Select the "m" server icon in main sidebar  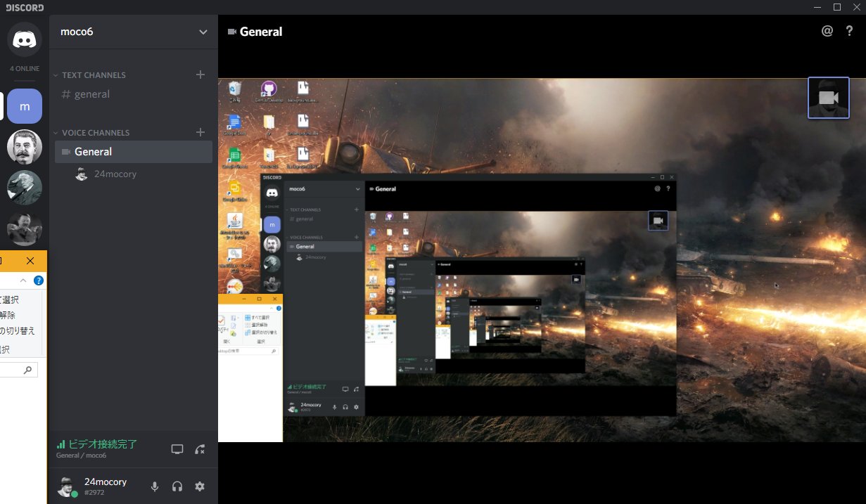pyautogui.click(x=25, y=106)
